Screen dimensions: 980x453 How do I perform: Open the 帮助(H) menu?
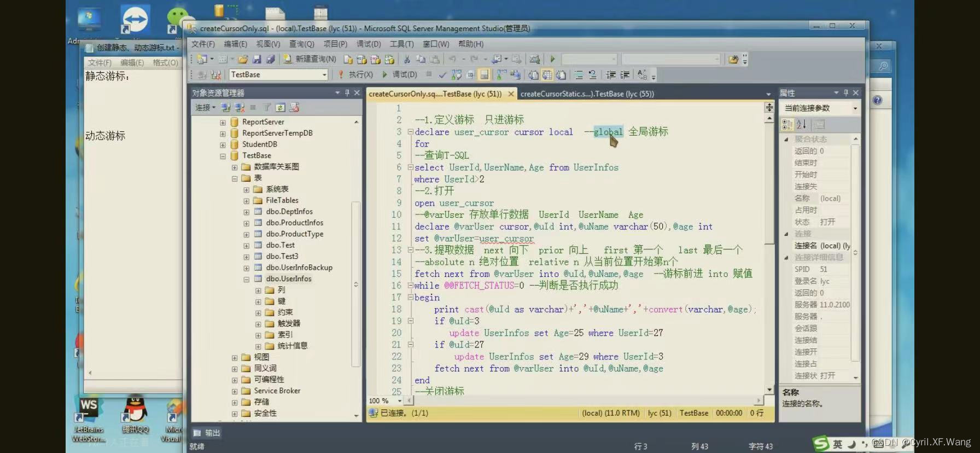pyautogui.click(x=471, y=44)
